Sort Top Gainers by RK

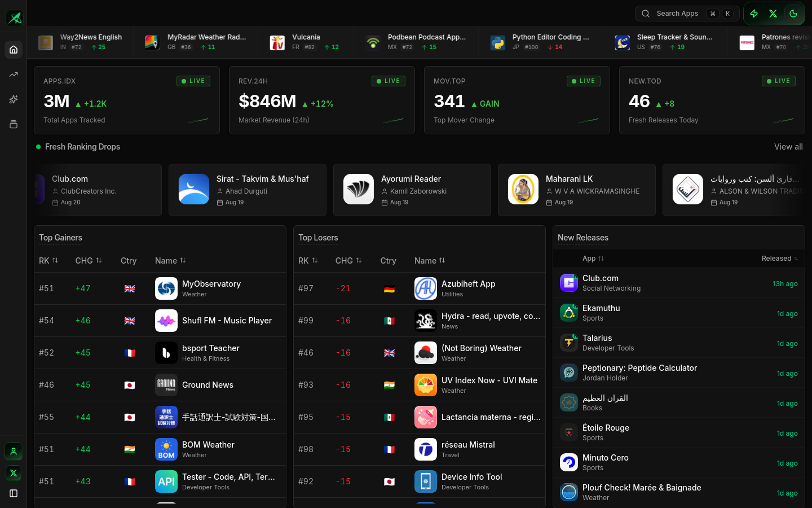click(x=48, y=261)
